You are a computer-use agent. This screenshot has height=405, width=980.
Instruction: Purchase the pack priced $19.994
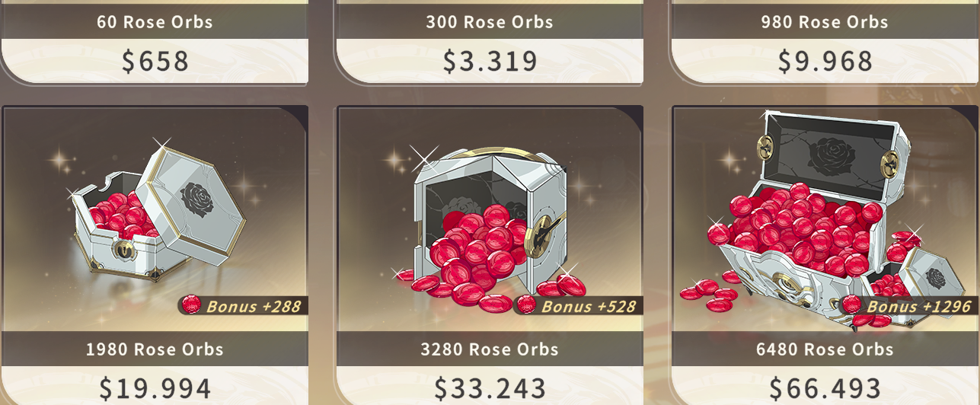[155, 387]
